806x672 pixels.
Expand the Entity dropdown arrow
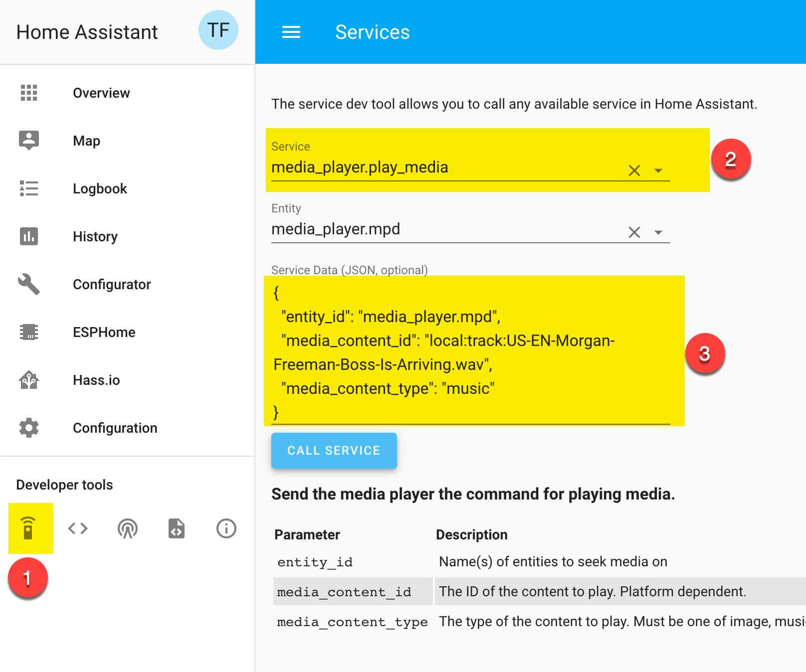click(658, 232)
